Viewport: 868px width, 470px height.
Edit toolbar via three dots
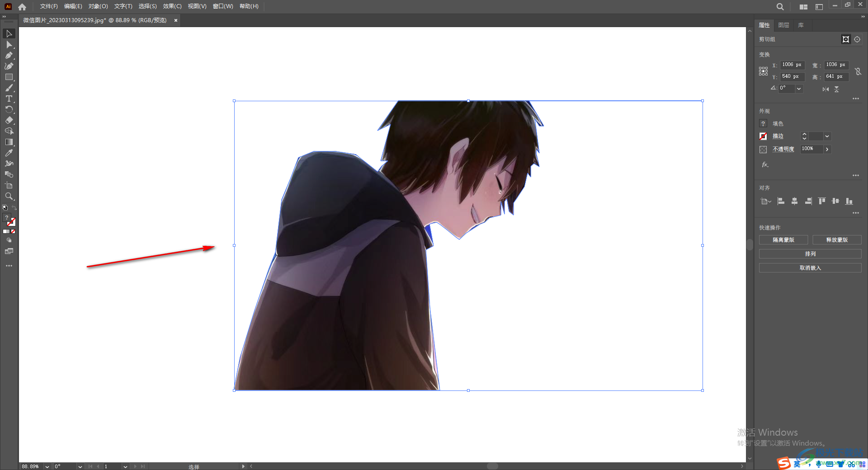click(9, 266)
